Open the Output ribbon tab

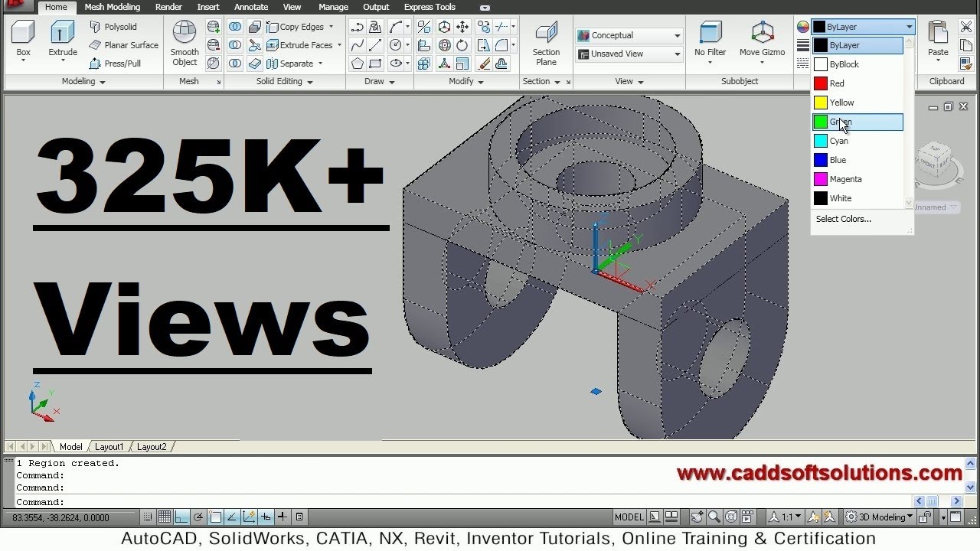(x=376, y=7)
